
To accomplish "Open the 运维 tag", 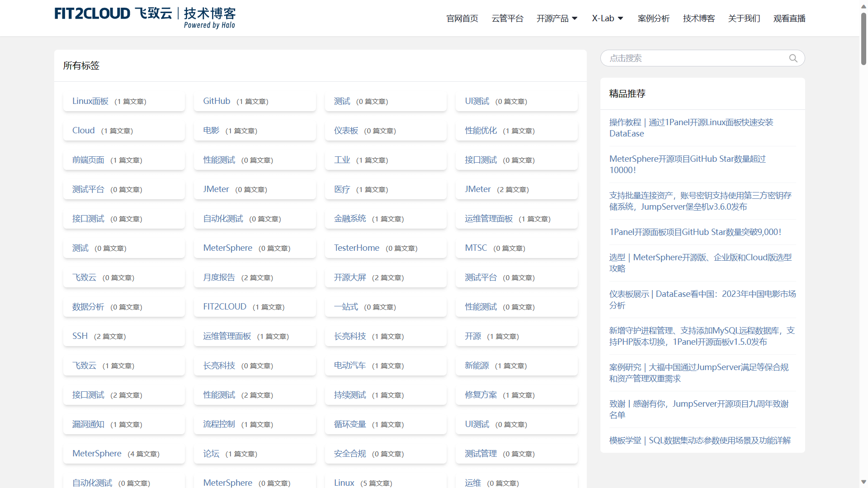I will click(473, 483).
